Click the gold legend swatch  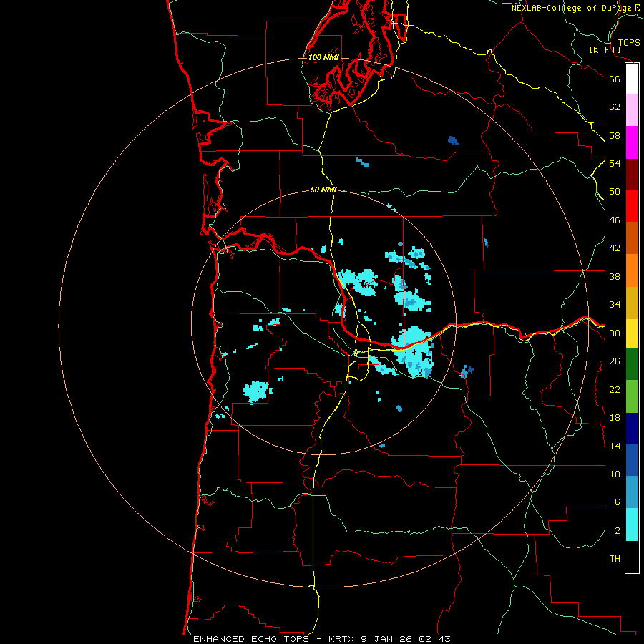632,303
